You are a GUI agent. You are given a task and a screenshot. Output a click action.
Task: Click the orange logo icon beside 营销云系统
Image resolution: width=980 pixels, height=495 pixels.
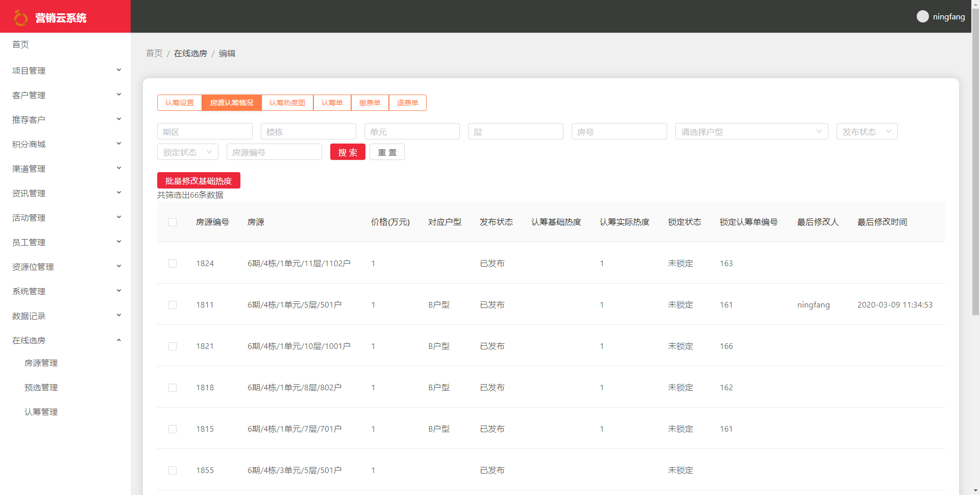coord(20,18)
